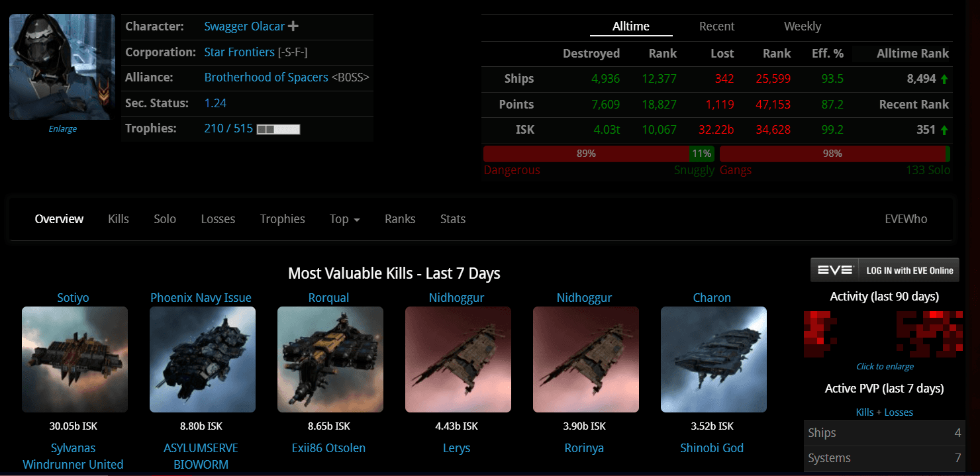Open the Sotiyo kill image
Image resolution: width=980 pixels, height=476 pixels.
75,359
